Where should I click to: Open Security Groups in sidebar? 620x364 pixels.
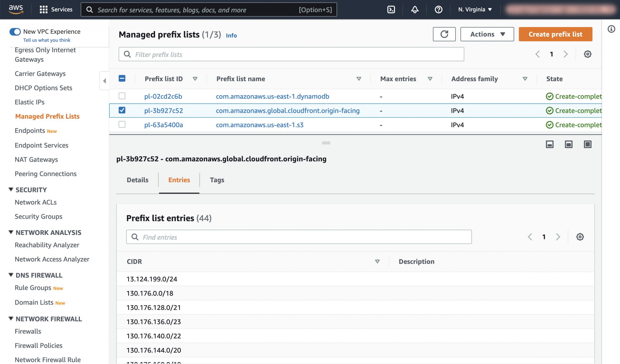38,217
